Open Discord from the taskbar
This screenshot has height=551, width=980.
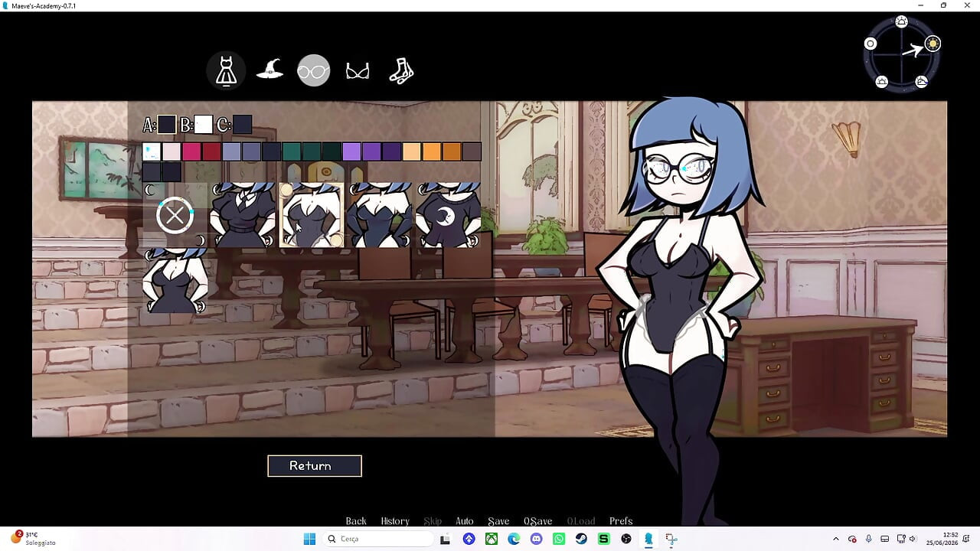click(x=536, y=539)
